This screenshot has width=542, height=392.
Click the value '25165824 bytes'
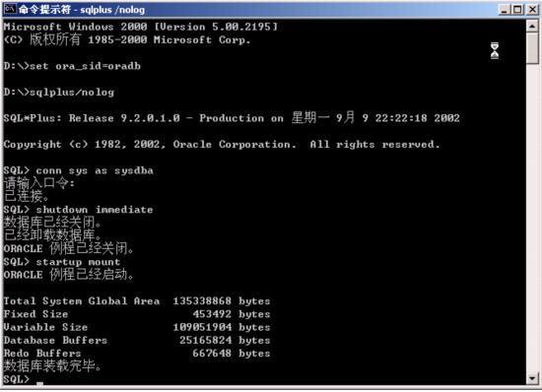tap(225, 340)
